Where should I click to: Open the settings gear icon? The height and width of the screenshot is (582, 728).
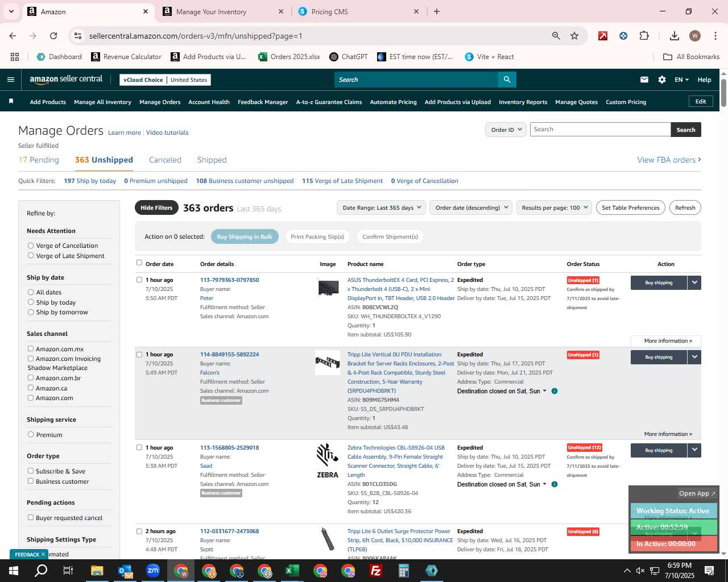click(661, 80)
